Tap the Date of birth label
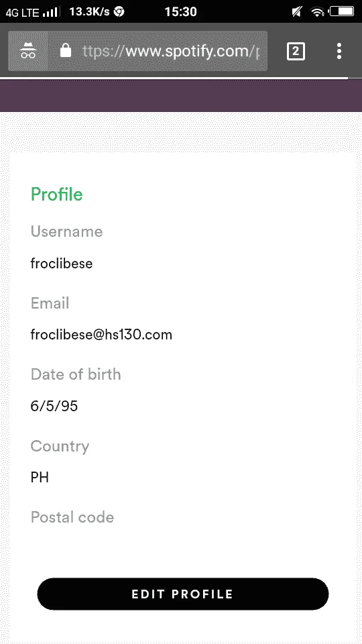 (x=76, y=374)
